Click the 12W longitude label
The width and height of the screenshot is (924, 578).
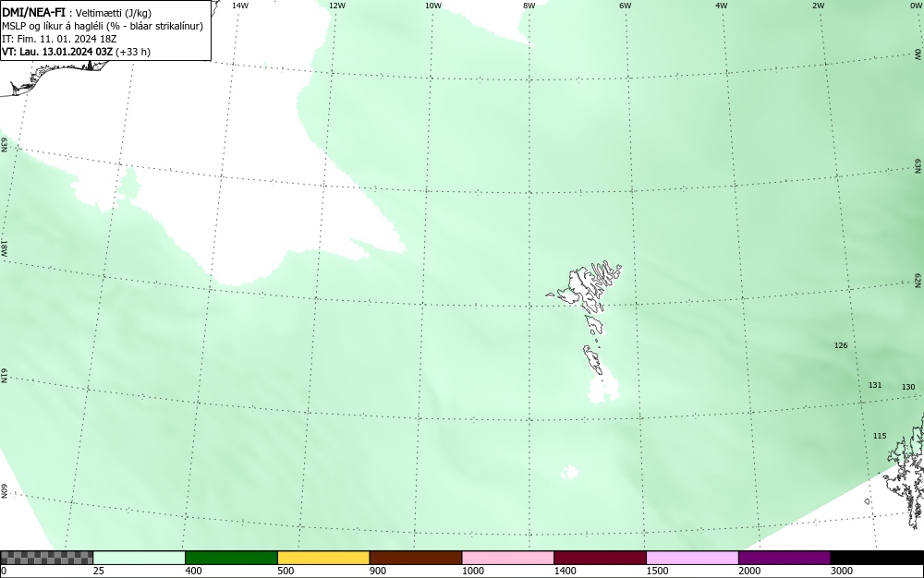point(336,6)
